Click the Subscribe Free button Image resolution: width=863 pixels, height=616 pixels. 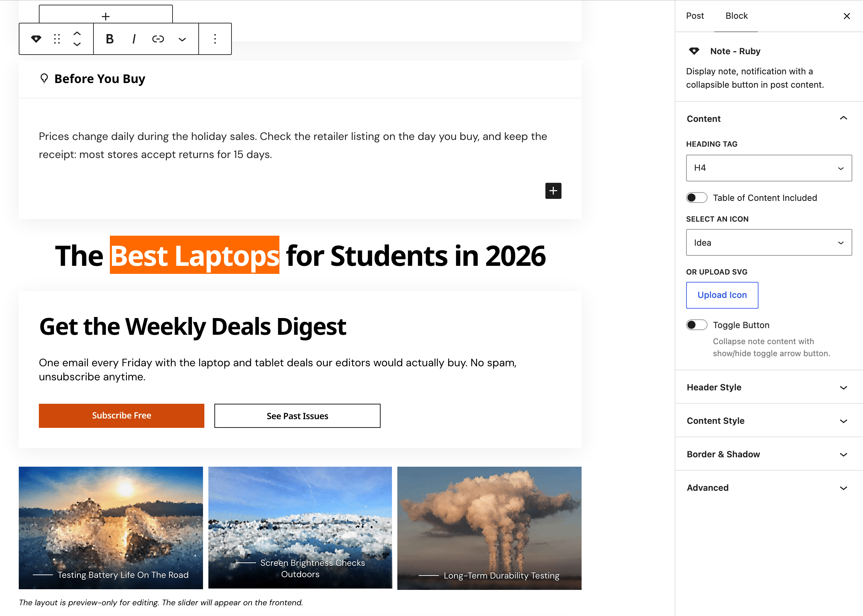(x=121, y=416)
